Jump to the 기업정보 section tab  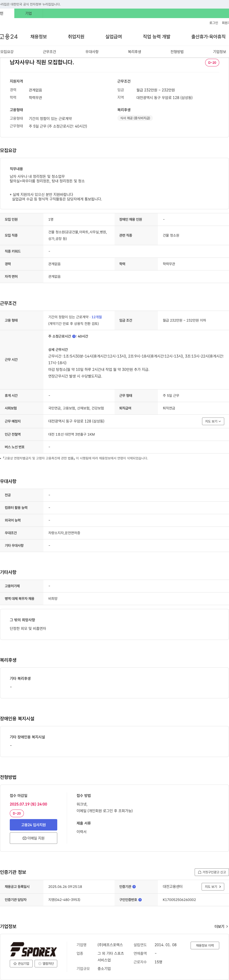[x=219, y=52]
